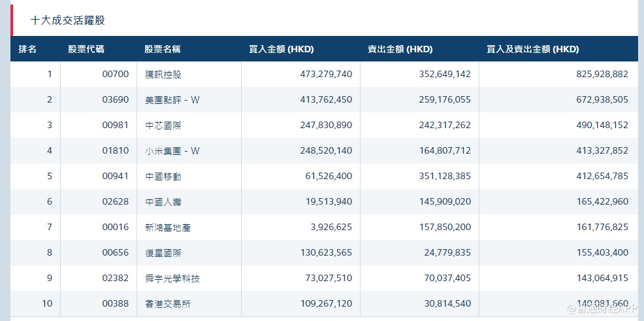Click the 股票名稱 column header
The height and width of the screenshot is (321, 644).
tap(163, 49)
